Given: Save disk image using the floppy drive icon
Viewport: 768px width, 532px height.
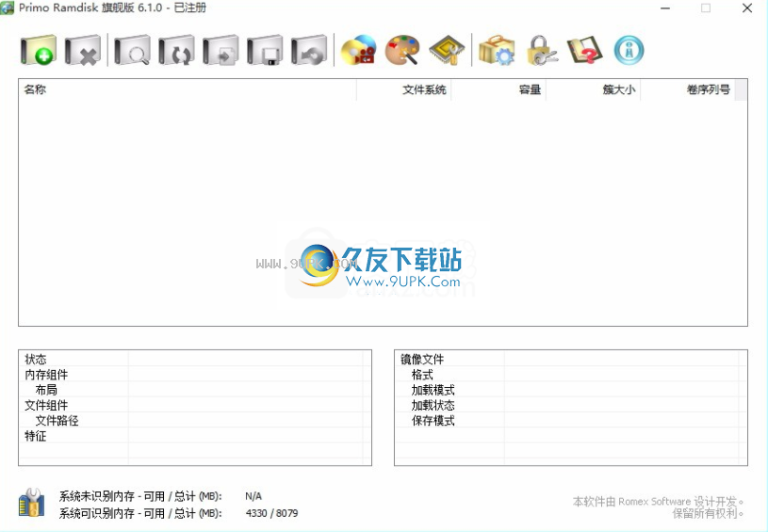Looking at the screenshot, I should coord(265,50).
